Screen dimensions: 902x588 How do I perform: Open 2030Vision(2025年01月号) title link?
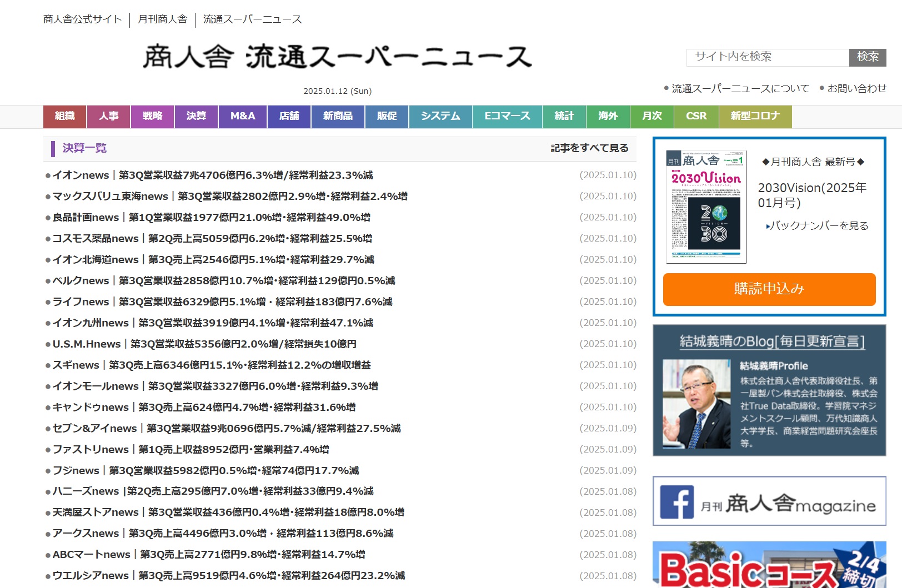(x=812, y=195)
